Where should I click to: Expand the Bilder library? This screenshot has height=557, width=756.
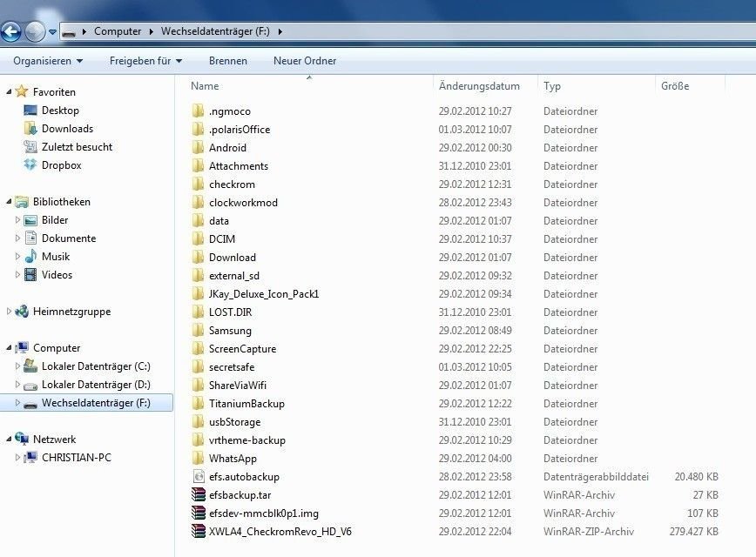(x=17, y=219)
